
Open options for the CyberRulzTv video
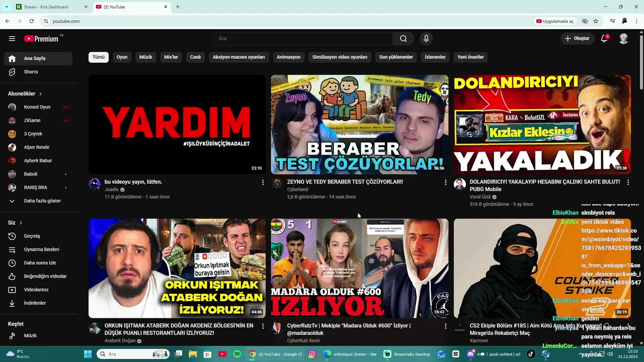click(445, 326)
